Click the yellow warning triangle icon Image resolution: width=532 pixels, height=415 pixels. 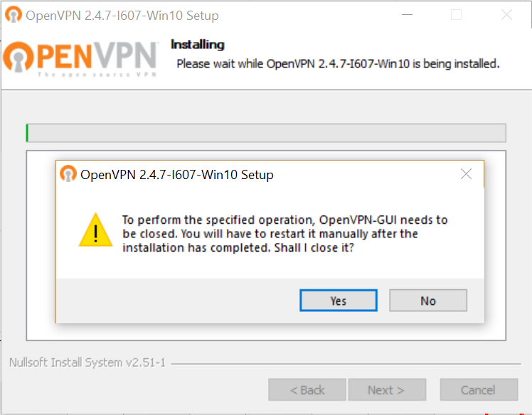pos(96,230)
